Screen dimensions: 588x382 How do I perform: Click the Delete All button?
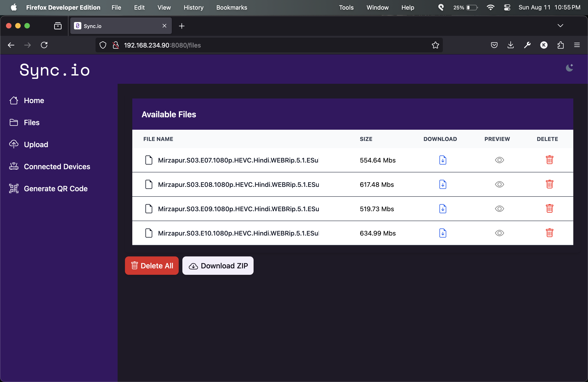152,265
